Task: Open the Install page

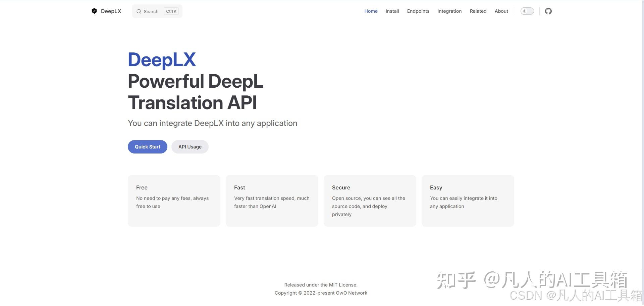Action: (x=392, y=11)
